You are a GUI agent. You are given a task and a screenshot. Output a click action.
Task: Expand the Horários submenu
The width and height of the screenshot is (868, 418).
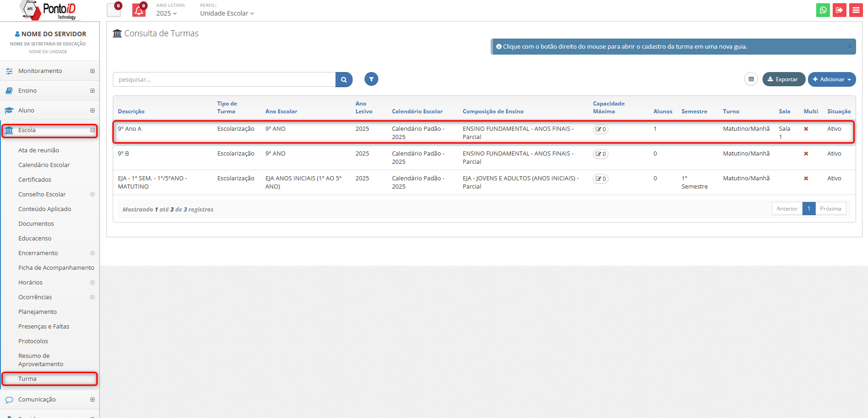click(x=93, y=283)
